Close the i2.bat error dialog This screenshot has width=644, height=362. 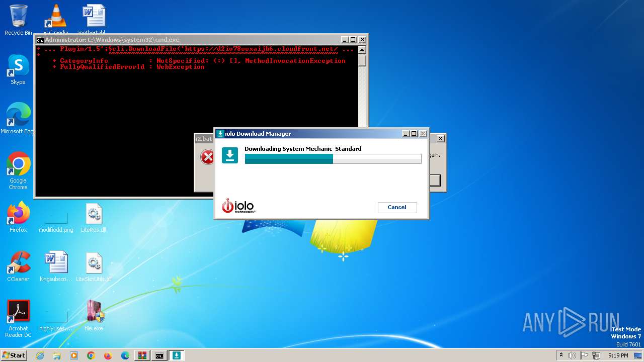tap(441, 138)
